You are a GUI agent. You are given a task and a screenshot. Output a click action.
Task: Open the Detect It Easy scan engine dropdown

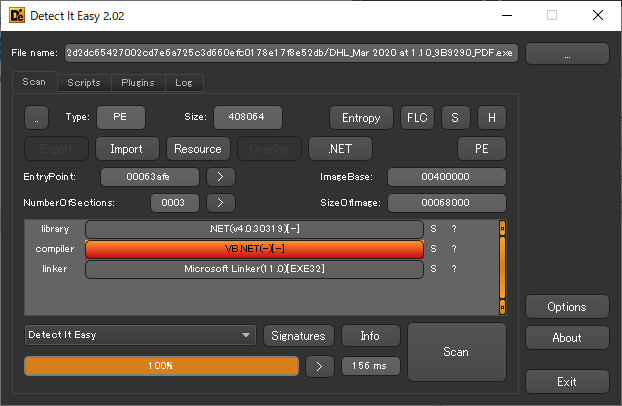pyautogui.click(x=140, y=335)
